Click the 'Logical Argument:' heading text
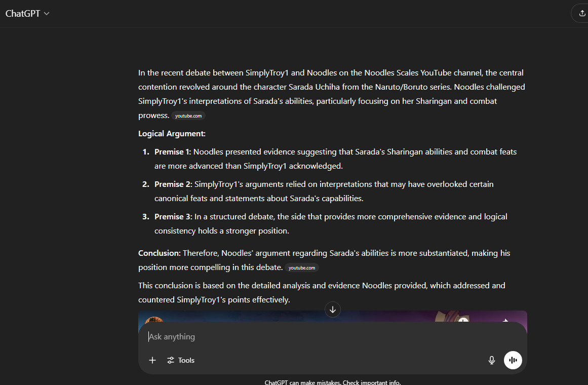 172,134
